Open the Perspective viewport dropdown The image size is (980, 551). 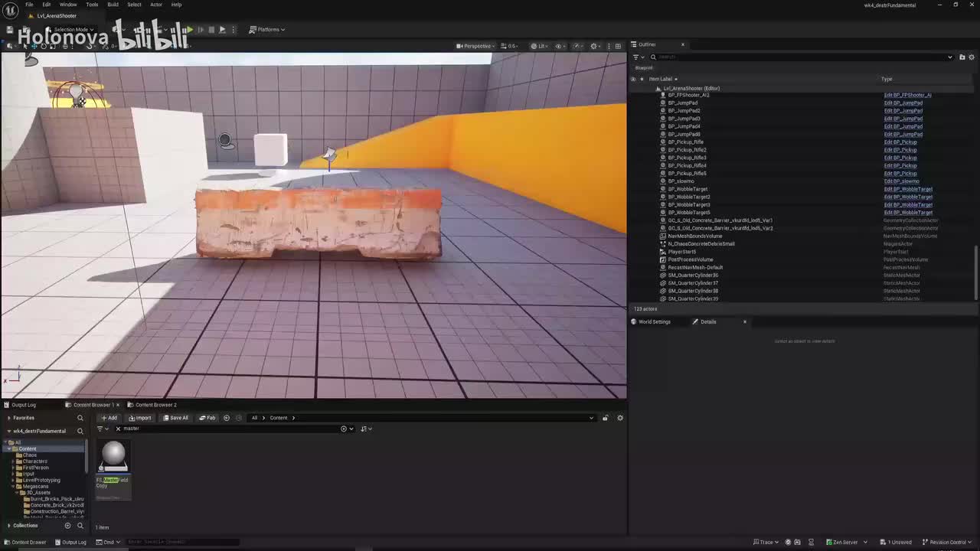475,46
